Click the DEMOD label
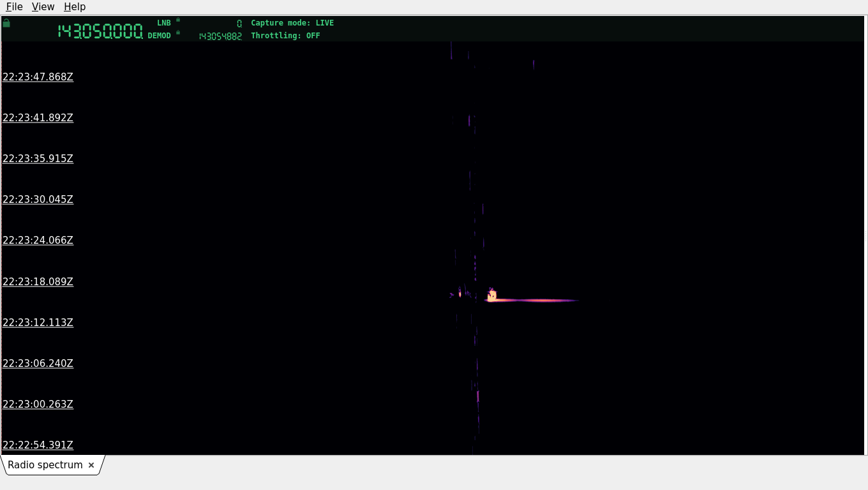 pyautogui.click(x=160, y=36)
